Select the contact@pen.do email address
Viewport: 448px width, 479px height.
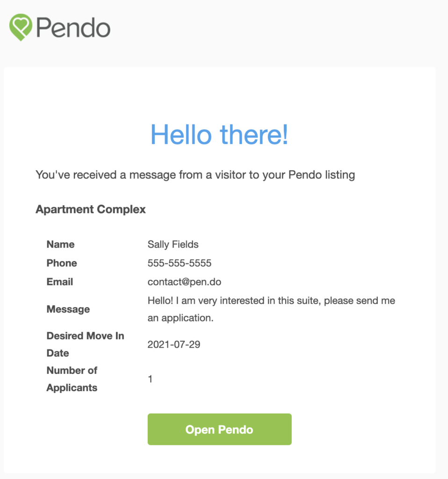(x=184, y=282)
